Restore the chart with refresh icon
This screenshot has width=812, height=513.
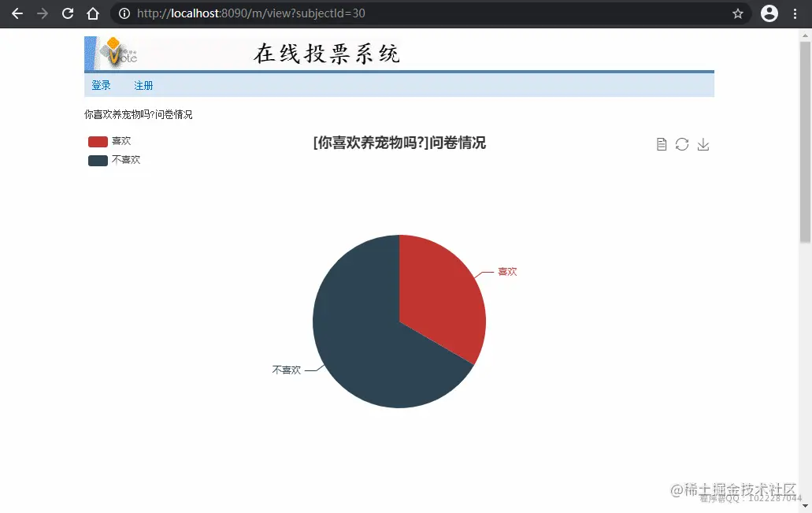click(682, 144)
